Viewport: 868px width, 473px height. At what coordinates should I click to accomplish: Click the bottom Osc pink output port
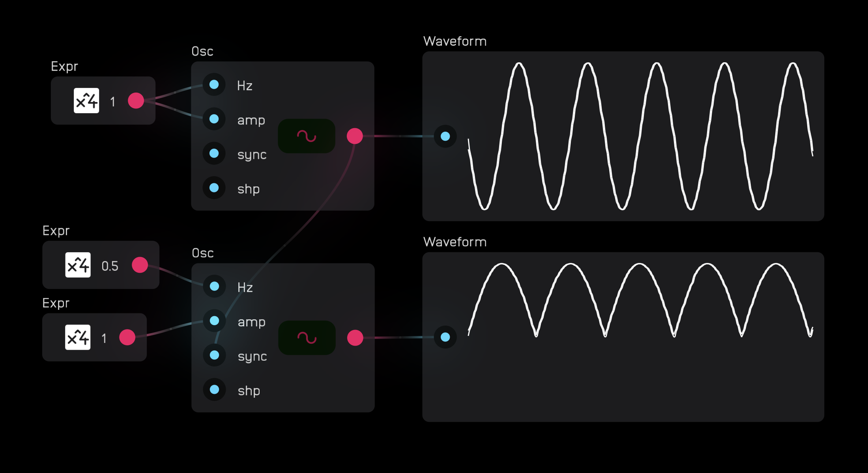tap(355, 338)
